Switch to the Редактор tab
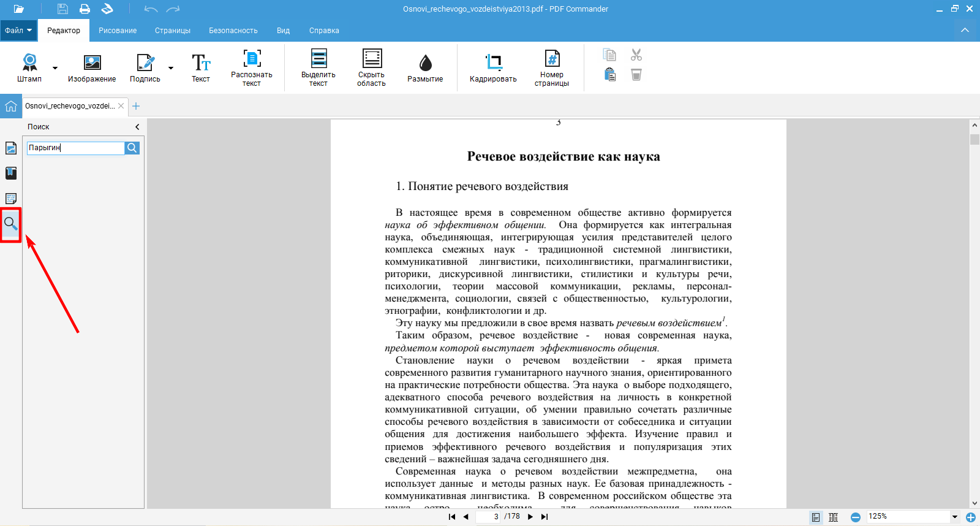This screenshot has width=980, height=526. coord(64,30)
